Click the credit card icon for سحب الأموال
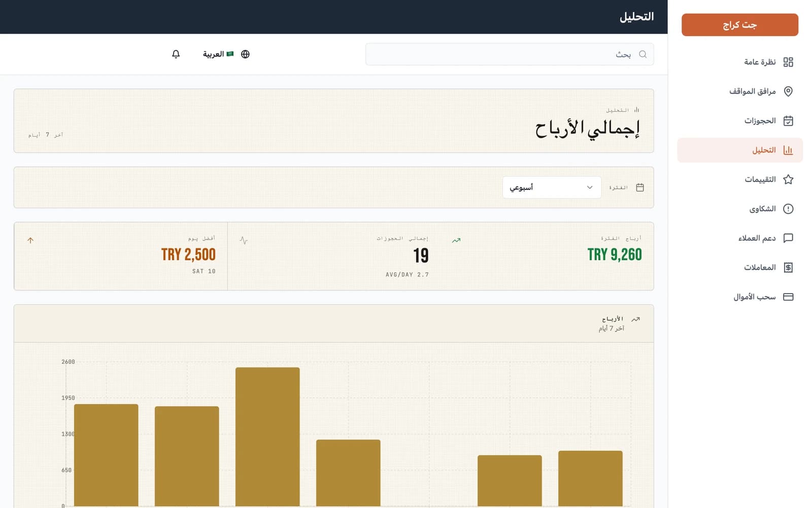812x508 pixels. tap(788, 297)
